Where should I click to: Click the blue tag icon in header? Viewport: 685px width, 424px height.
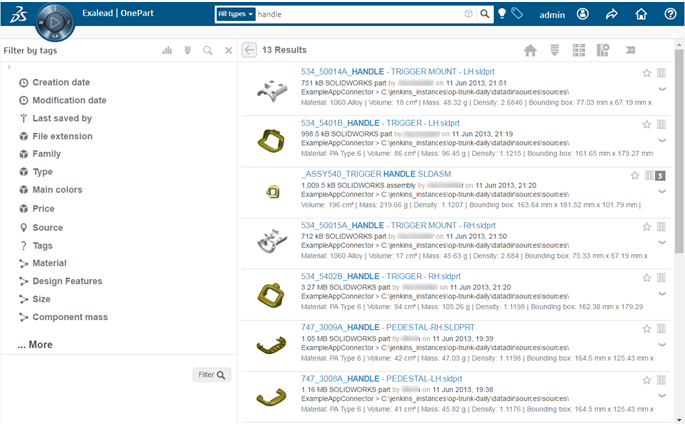pyautogui.click(x=517, y=14)
